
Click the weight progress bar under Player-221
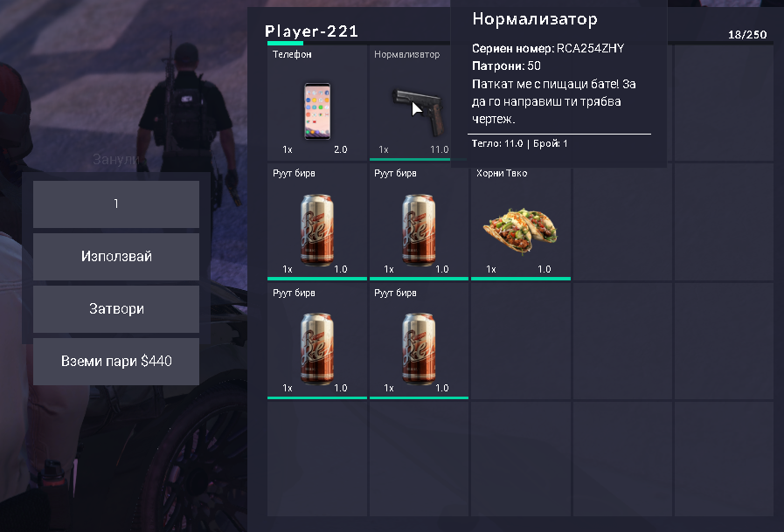(x=358, y=44)
